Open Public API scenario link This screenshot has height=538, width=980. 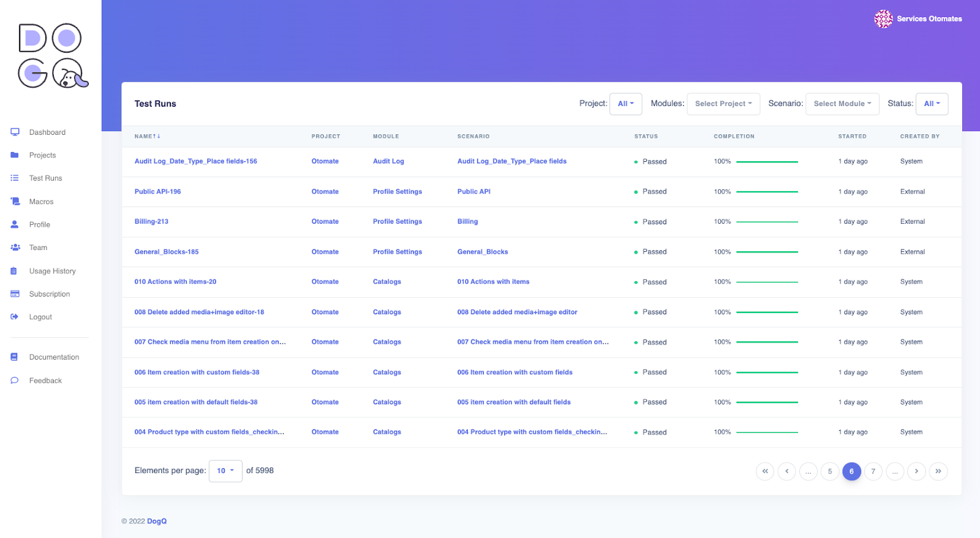click(x=473, y=192)
